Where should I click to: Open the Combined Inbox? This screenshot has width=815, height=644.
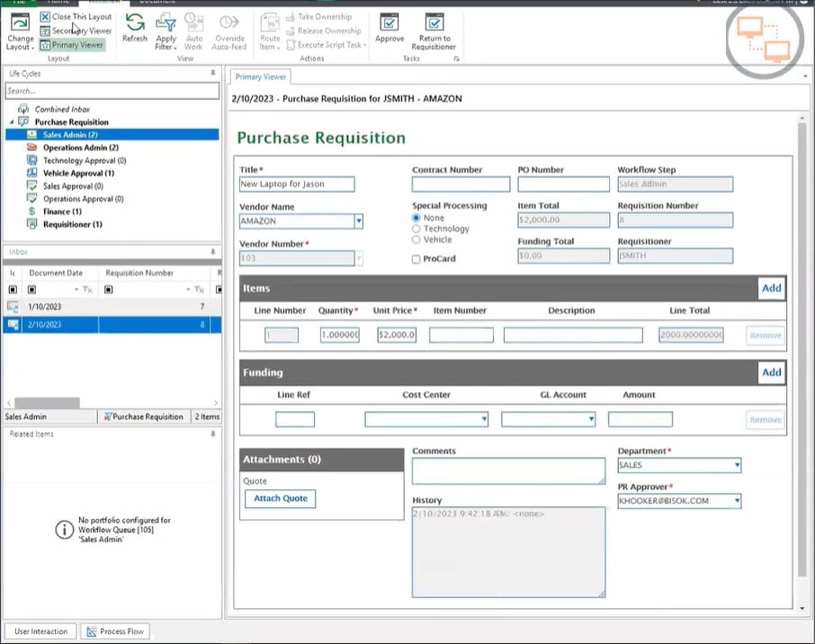(62, 109)
